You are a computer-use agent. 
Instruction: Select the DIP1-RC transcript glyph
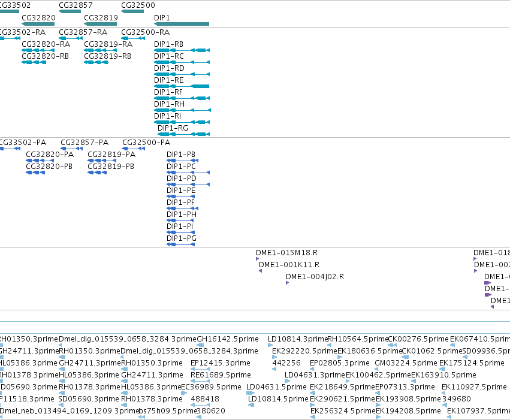click(182, 62)
